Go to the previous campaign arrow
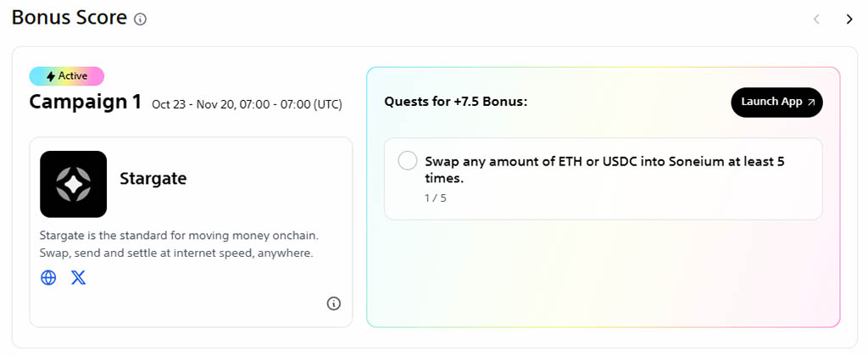Viewport: 868px width, 356px height. [x=816, y=19]
